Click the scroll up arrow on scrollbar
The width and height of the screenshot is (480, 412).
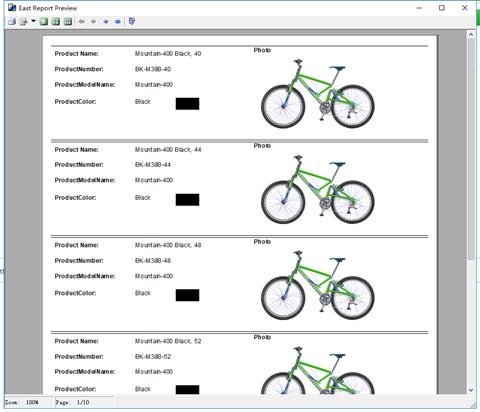coord(471,35)
